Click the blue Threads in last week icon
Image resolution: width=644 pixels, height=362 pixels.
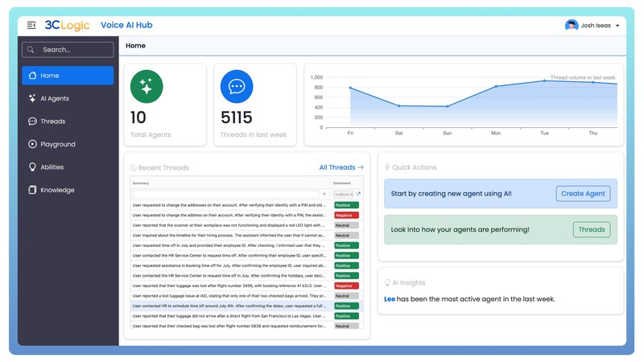pyautogui.click(x=237, y=87)
